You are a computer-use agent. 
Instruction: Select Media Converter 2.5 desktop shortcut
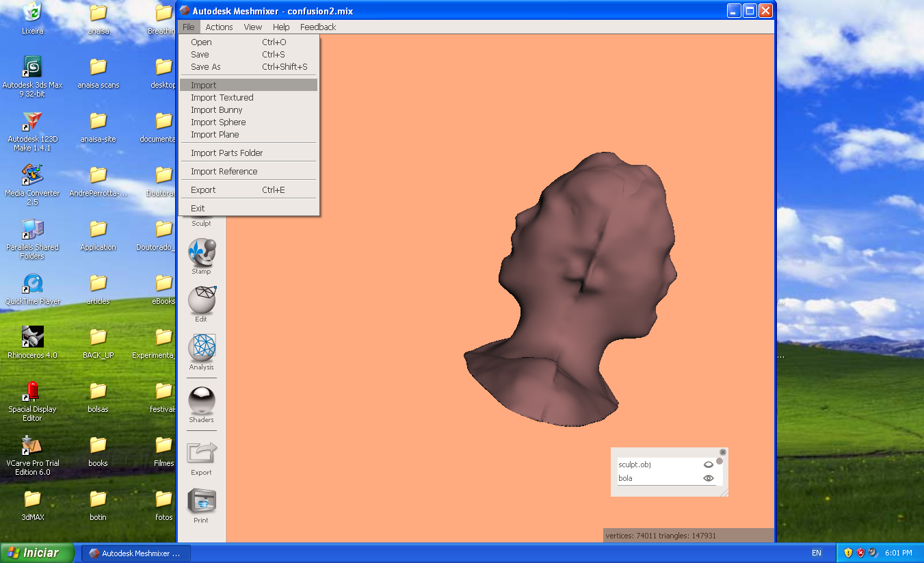coord(32,184)
